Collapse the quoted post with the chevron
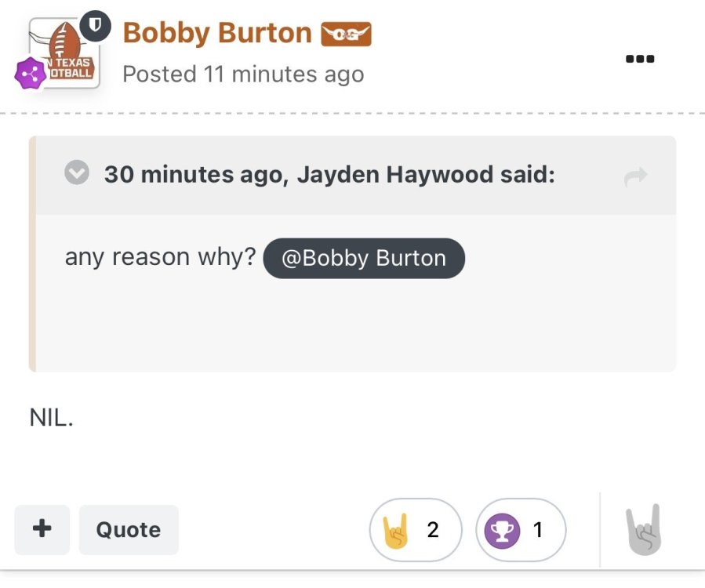This screenshot has width=705, height=588. point(77,173)
